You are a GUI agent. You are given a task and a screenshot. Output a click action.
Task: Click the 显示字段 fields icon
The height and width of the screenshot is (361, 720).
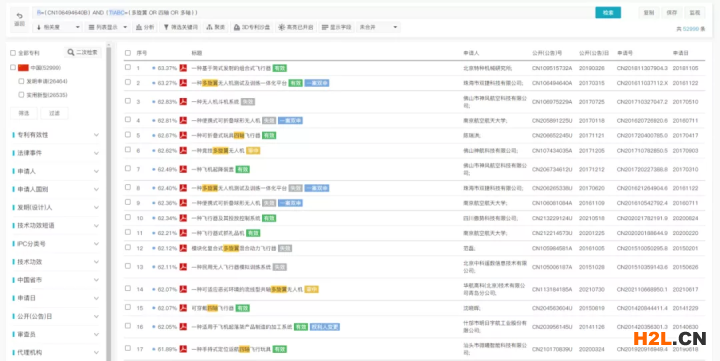point(325,28)
